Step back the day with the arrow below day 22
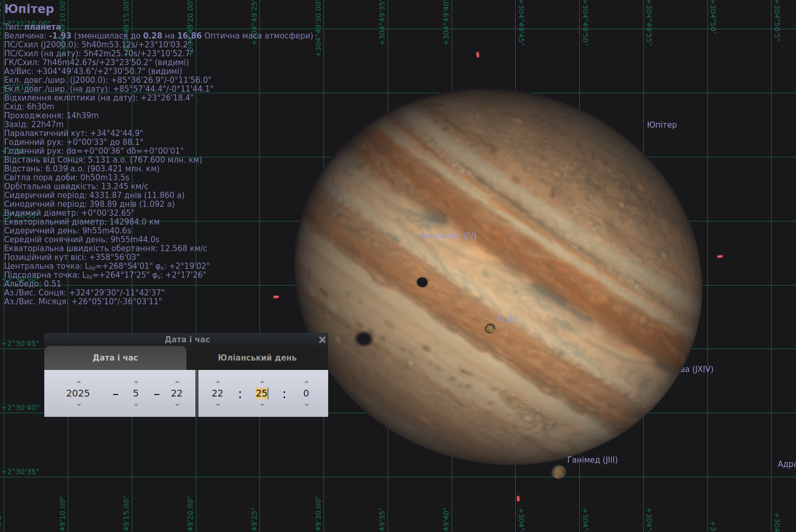 pos(177,405)
